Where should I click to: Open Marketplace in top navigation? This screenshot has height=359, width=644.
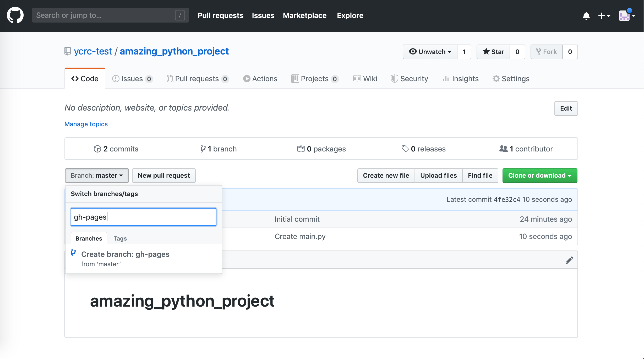pos(305,15)
